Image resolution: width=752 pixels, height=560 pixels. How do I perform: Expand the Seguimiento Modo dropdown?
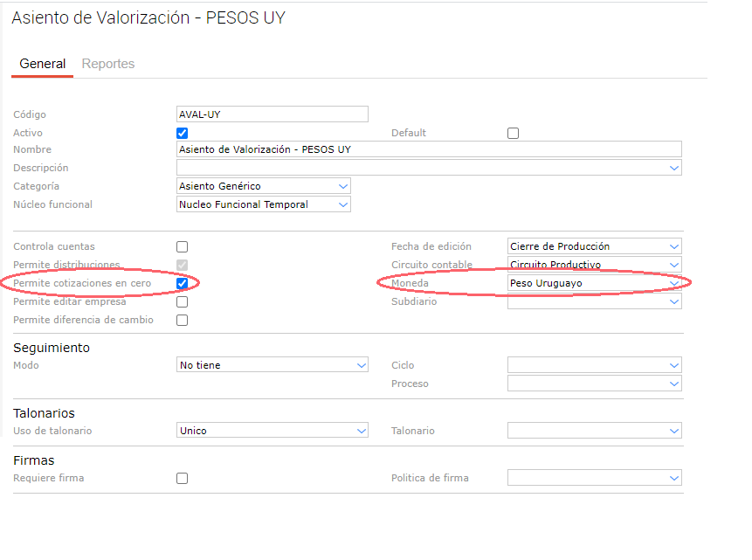coord(272,365)
